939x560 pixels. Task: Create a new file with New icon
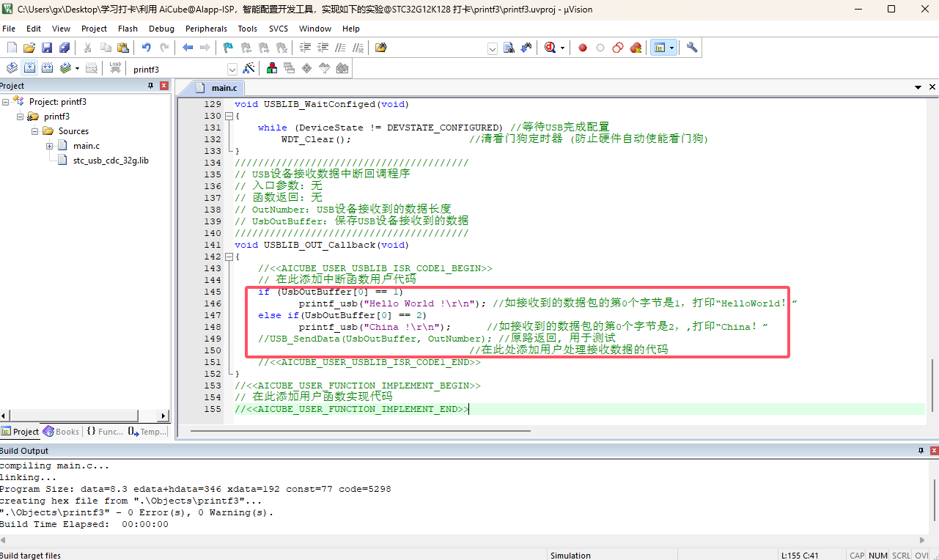pos(12,48)
